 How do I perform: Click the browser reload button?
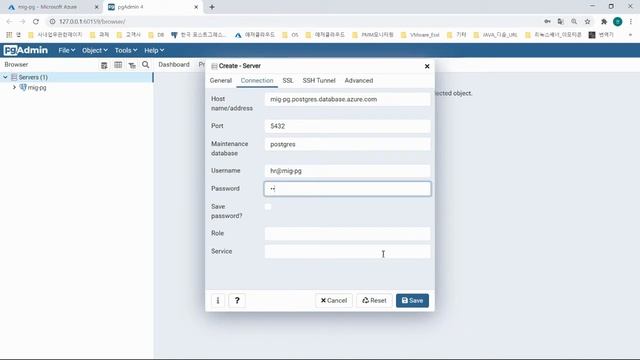pos(36,22)
